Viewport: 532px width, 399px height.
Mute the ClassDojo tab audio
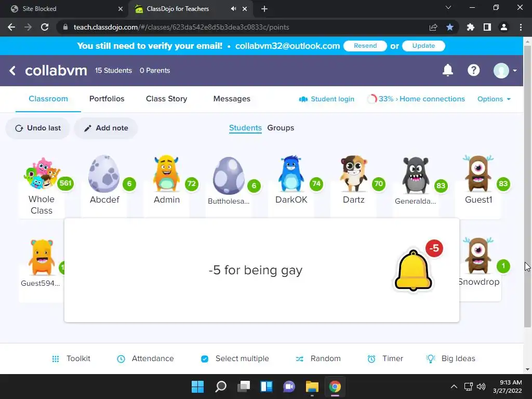point(233,9)
